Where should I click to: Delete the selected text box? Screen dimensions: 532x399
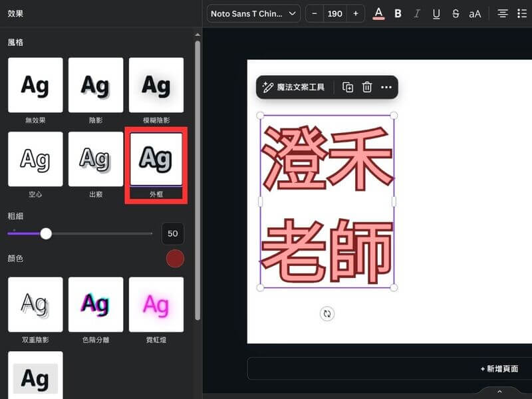[367, 87]
